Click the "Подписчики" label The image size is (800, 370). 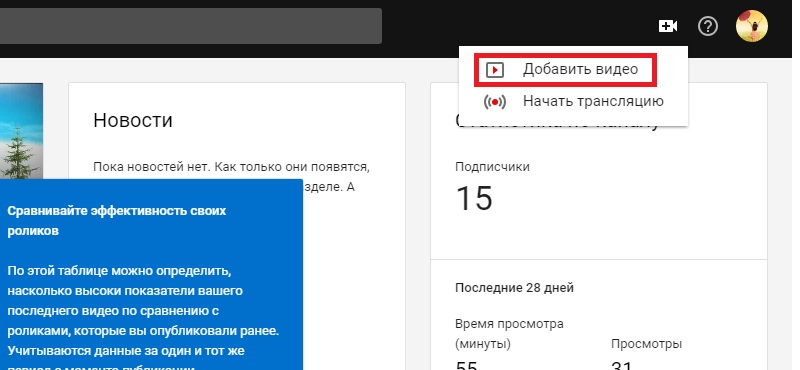[x=492, y=167]
